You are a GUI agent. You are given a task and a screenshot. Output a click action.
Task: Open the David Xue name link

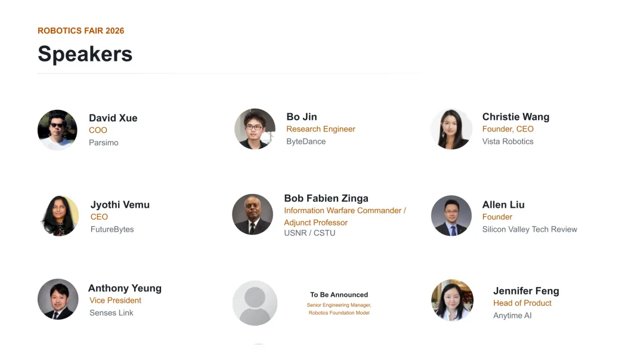[113, 118]
